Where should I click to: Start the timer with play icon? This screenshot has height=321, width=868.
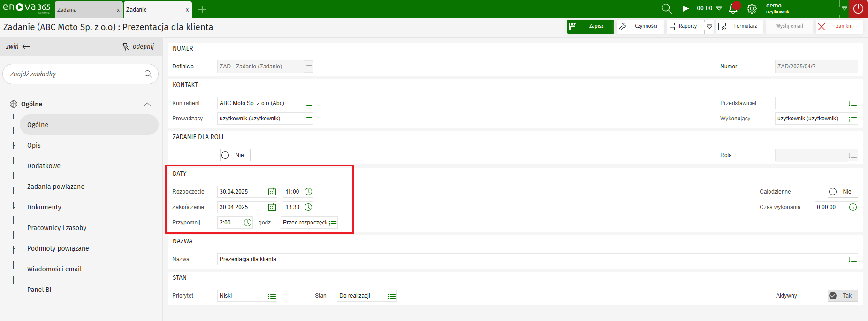685,8
